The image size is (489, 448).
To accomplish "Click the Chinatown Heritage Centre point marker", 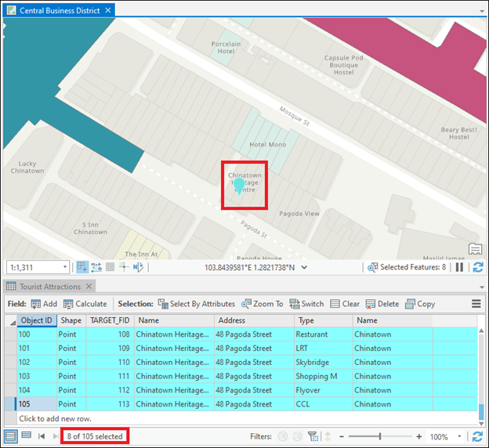I will pos(239,186).
